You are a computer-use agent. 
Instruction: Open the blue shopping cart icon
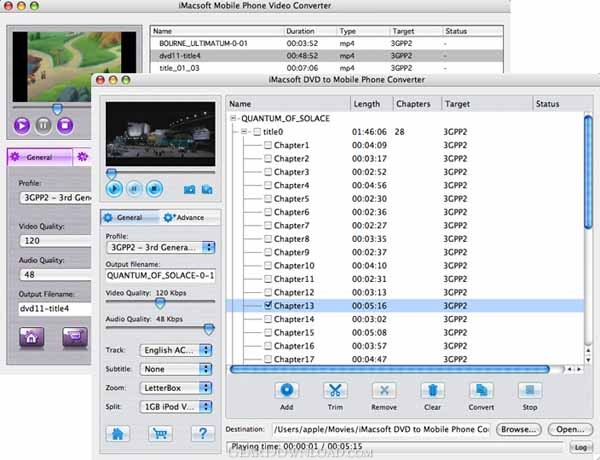pos(160,434)
